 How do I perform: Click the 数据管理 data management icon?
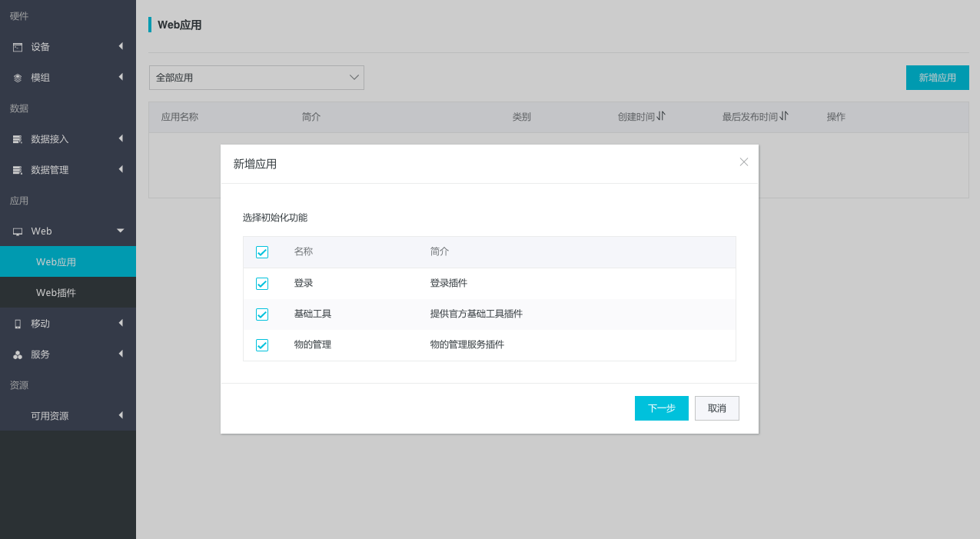point(18,170)
